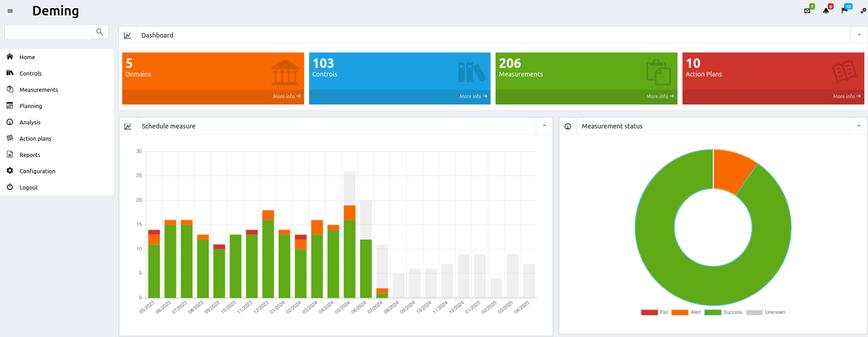Click the Measurements clipboard icon in sidebar
This screenshot has height=337, width=868.
click(10, 89)
